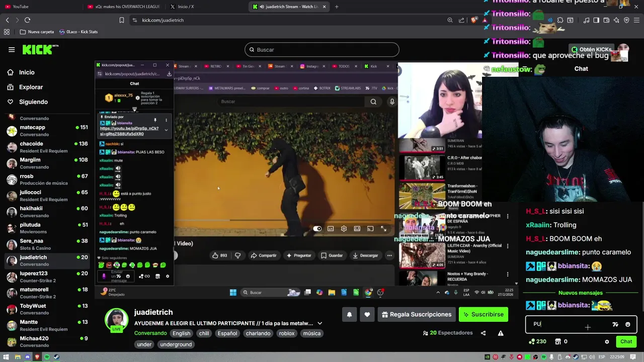Click the green Chat send button
Screen dimensions: 644x362
pos(626,341)
